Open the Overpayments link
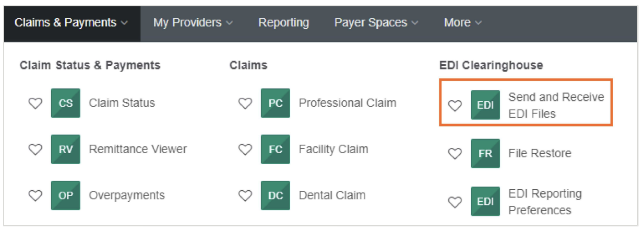644x231 pixels. [127, 195]
